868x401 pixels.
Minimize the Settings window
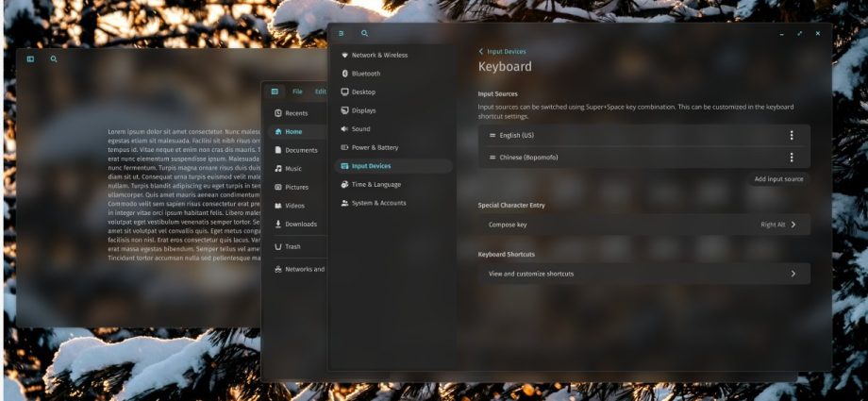(x=781, y=34)
